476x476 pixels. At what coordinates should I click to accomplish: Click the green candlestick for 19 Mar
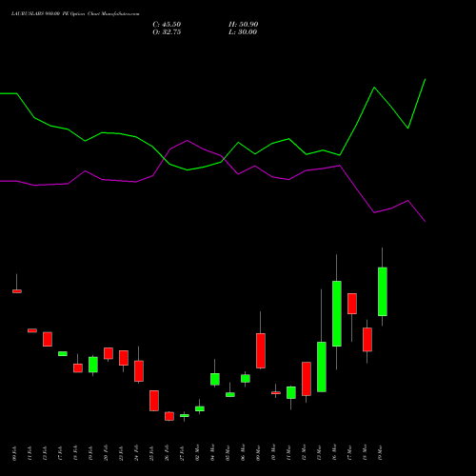383,291
